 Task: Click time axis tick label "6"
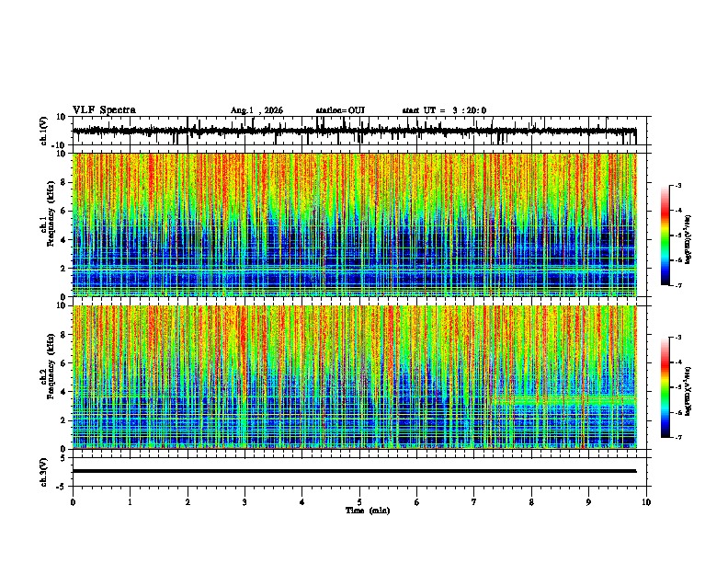[417, 502]
